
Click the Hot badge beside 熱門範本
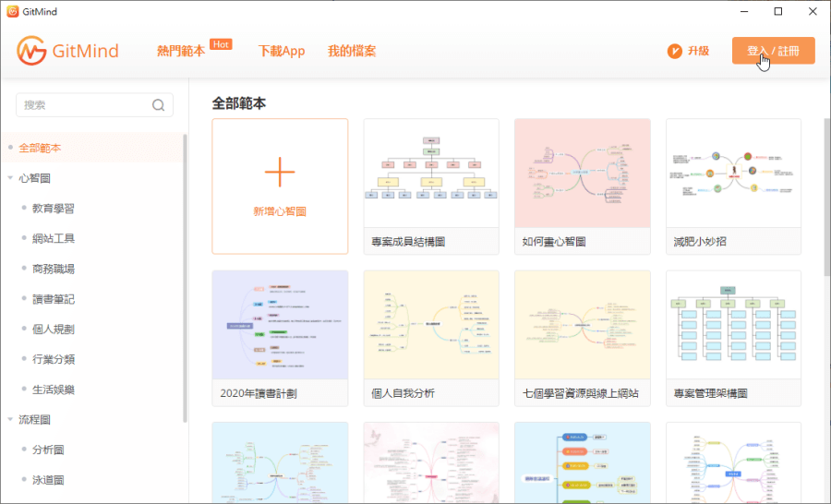pyautogui.click(x=221, y=44)
